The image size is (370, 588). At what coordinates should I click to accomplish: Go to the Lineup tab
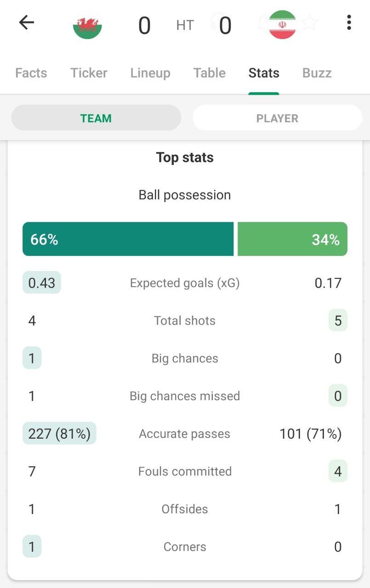click(x=150, y=73)
